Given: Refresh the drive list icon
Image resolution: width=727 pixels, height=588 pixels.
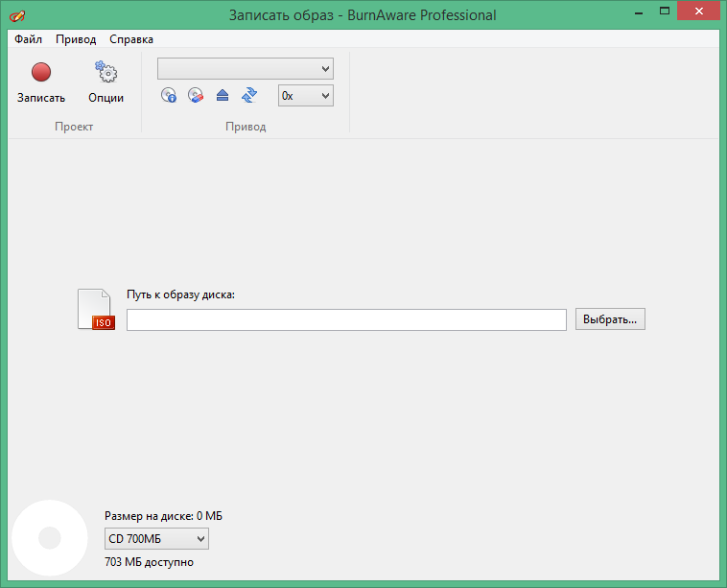Looking at the screenshot, I should tap(249, 95).
